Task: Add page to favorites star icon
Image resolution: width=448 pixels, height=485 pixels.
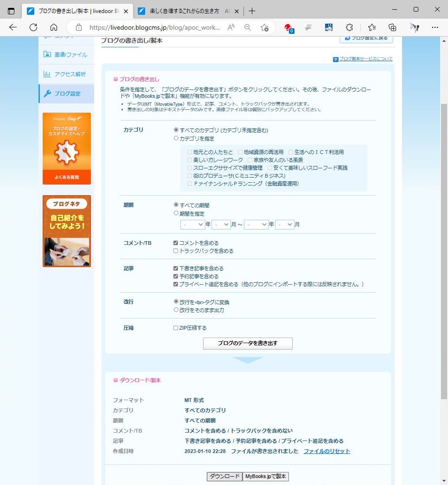Action: point(264,27)
